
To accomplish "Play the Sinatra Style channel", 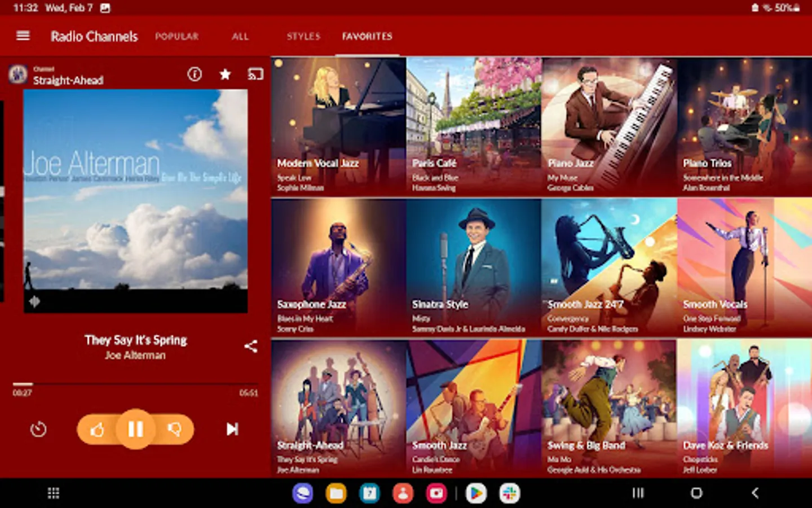I will 474,268.
